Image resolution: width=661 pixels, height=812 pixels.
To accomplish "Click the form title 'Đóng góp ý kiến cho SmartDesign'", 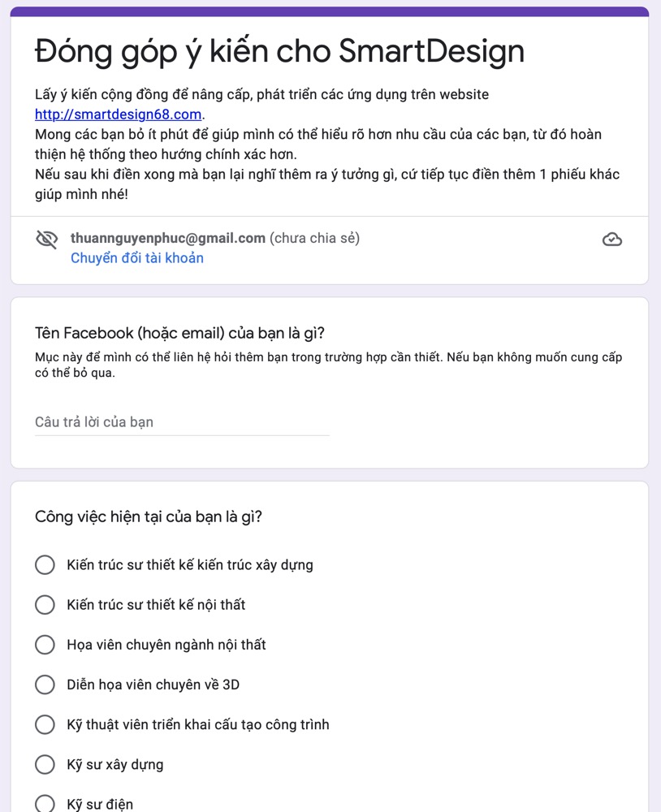I will pyautogui.click(x=279, y=52).
